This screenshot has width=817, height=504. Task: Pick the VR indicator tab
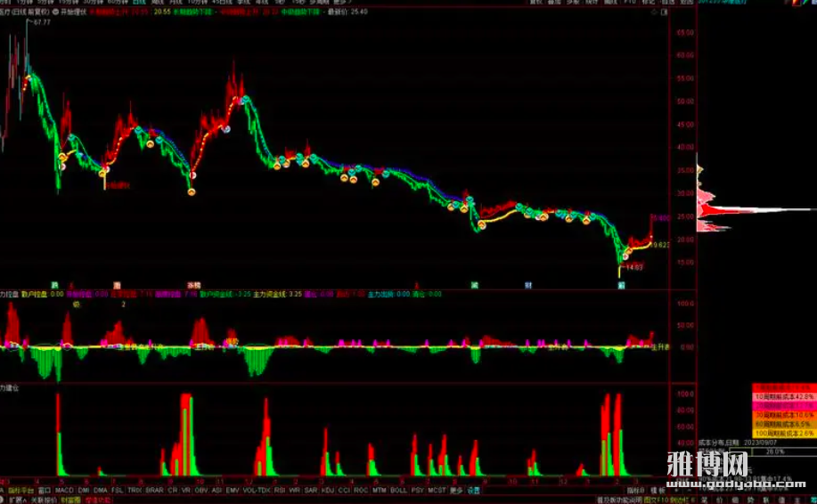(186, 490)
